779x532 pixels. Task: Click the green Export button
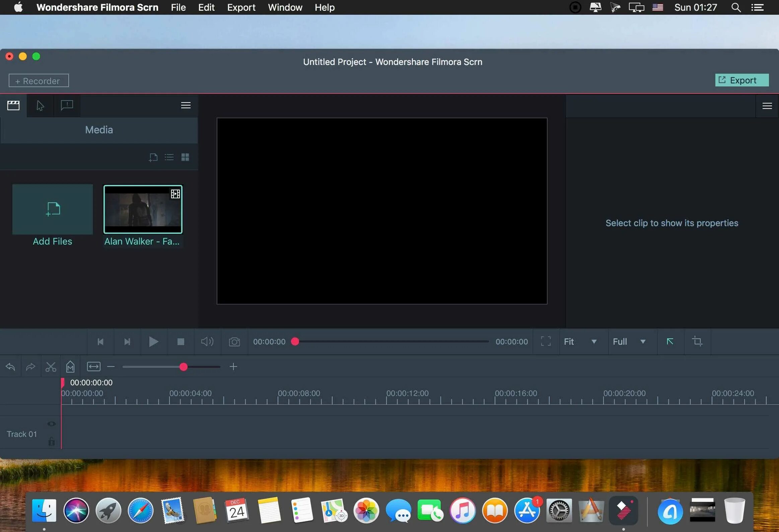741,80
